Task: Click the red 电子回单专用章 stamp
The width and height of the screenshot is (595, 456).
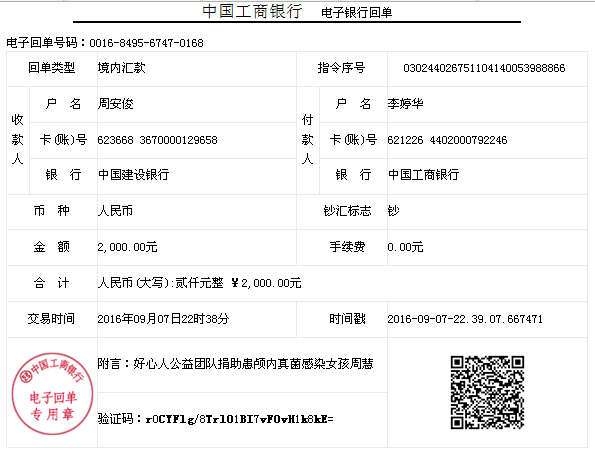Action: coord(52,393)
